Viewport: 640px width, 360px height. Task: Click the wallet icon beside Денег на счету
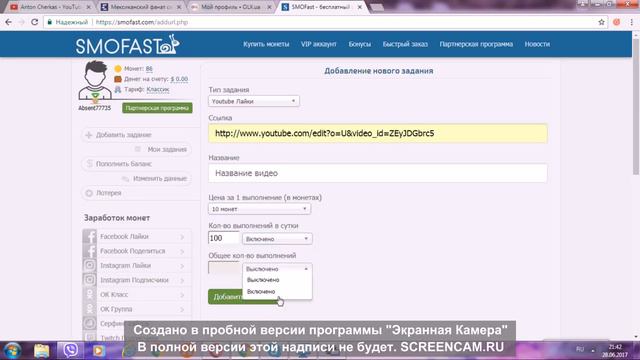pos(118,79)
